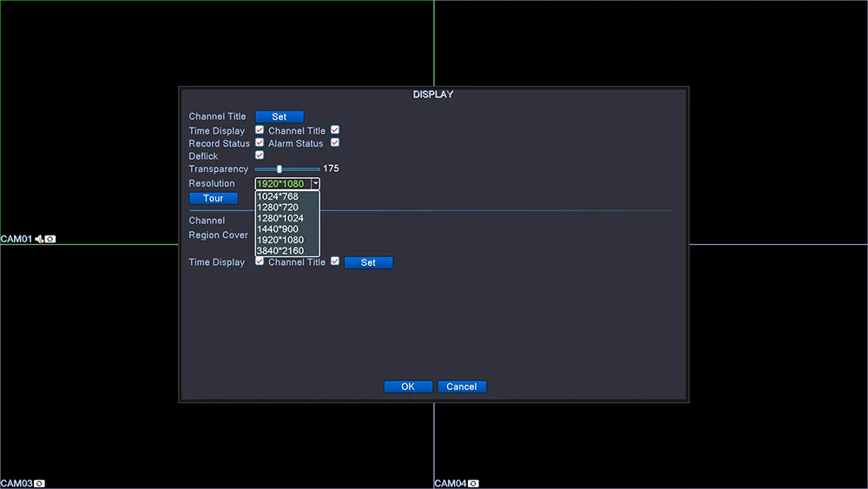Uncheck the top Channel Title checkbox

(x=335, y=129)
